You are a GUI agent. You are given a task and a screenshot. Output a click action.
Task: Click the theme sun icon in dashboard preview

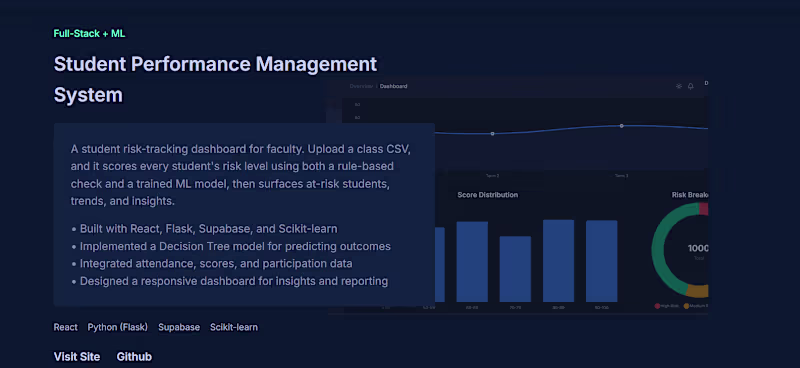click(x=679, y=86)
